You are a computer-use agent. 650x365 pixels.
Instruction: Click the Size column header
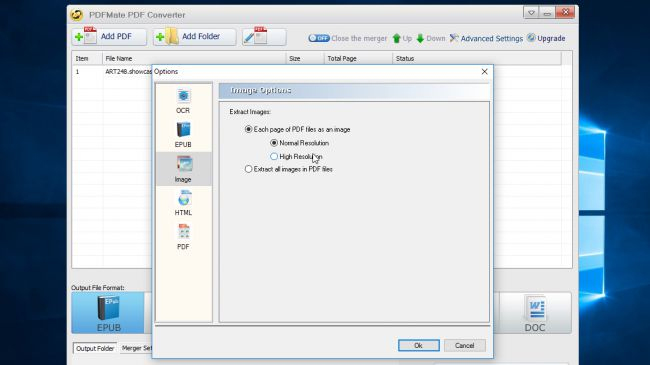305,58
